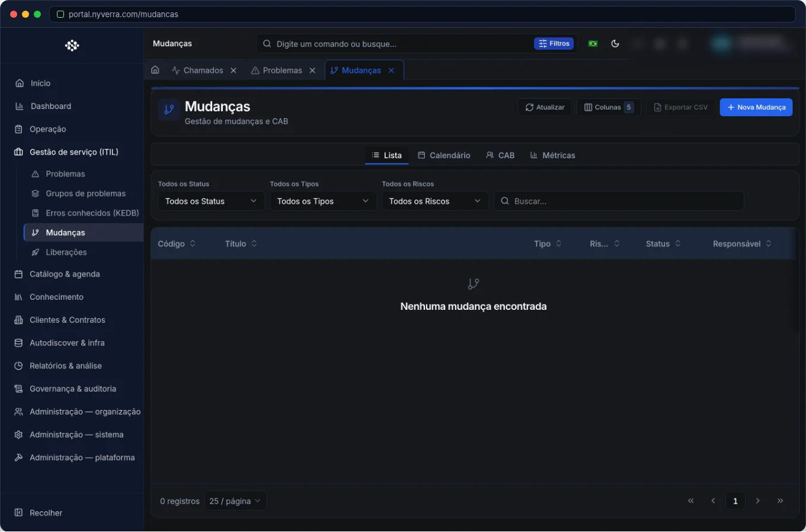Screen dimensions: 806x532
Task: Open the CAB view tab
Action: [500, 155]
